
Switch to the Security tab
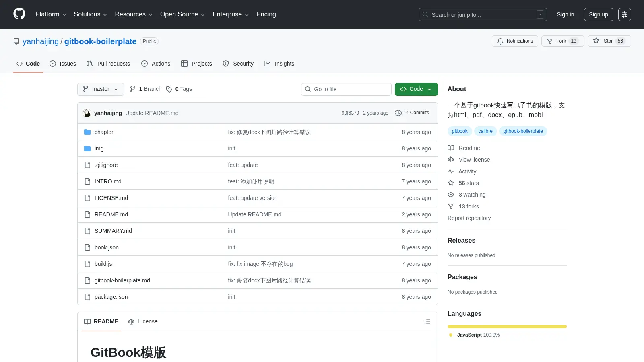click(x=238, y=64)
